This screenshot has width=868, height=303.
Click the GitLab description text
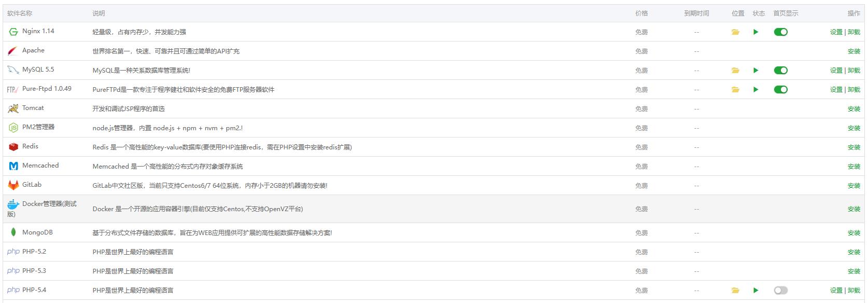coord(210,186)
